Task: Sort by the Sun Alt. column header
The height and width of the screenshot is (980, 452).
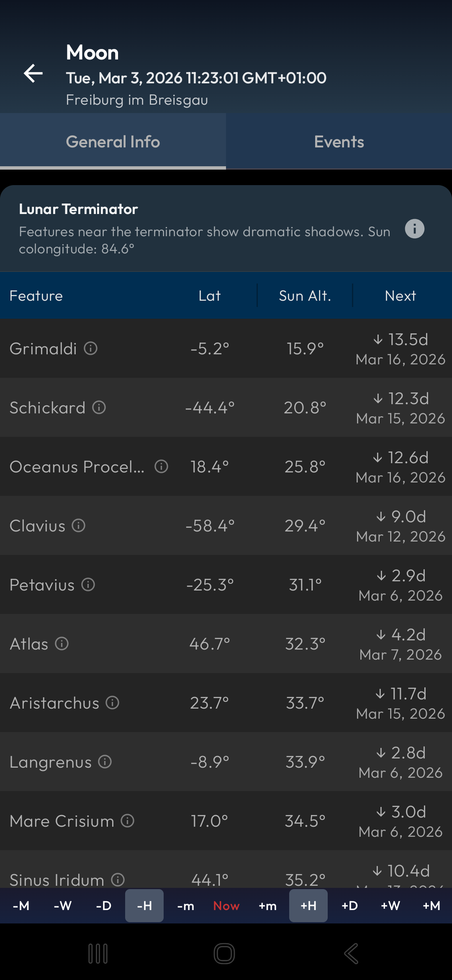Action: 305,296
